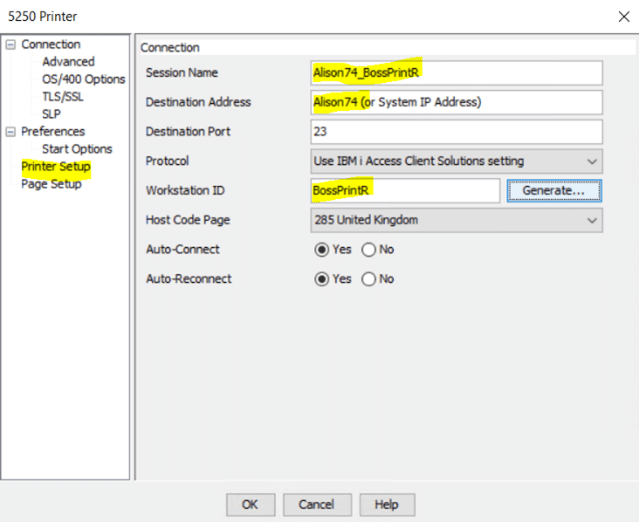The width and height of the screenshot is (639, 522).
Task: Collapse the Preferences tree node
Action: [x=11, y=132]
